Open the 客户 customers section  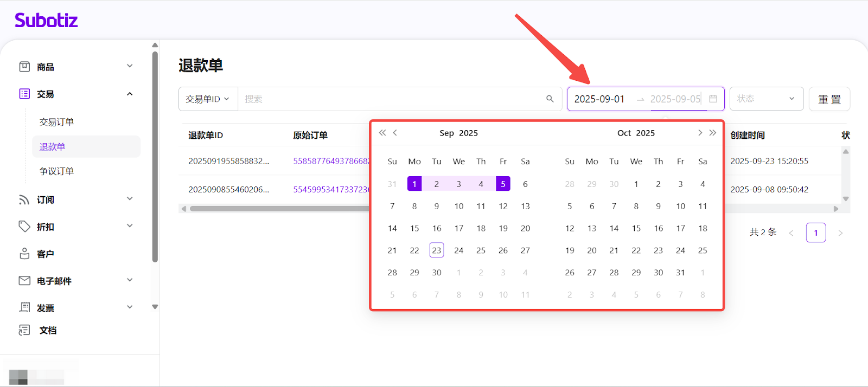pyautogui.click(x=46, y=254)
